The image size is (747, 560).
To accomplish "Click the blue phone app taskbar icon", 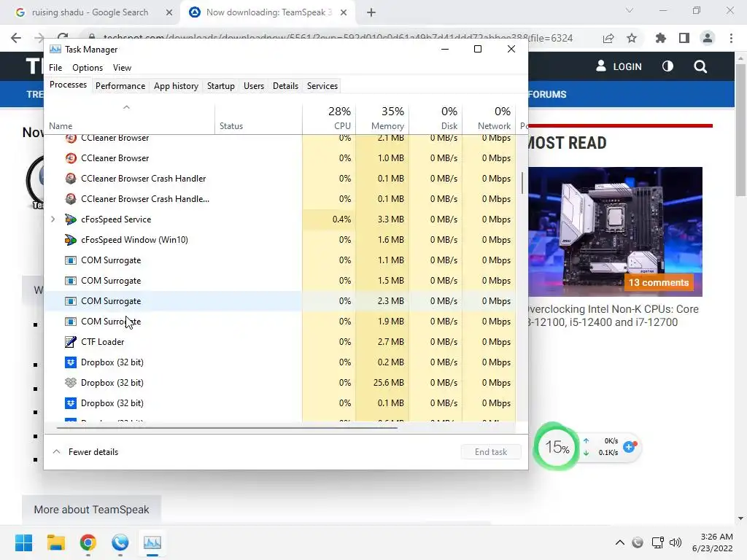I will tap(120, 542).
